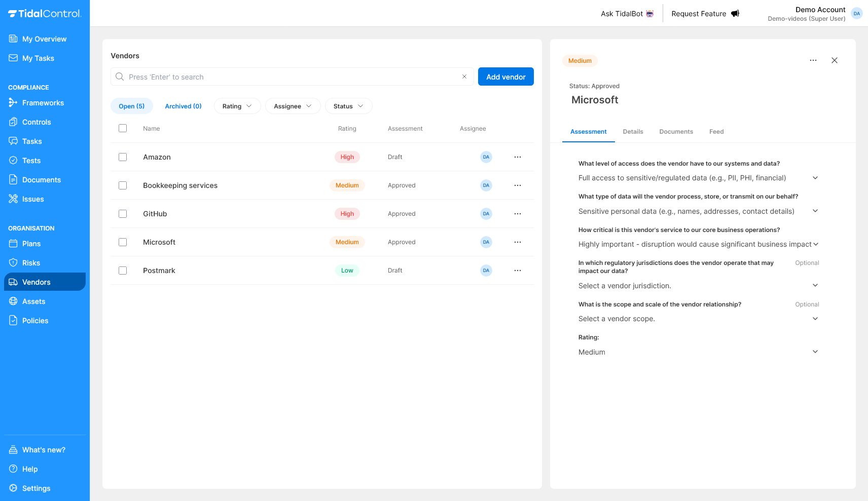Viewport: 868px width, 501px height.
Task: Open the Archived vendors tab
Action: coord(183,106)
